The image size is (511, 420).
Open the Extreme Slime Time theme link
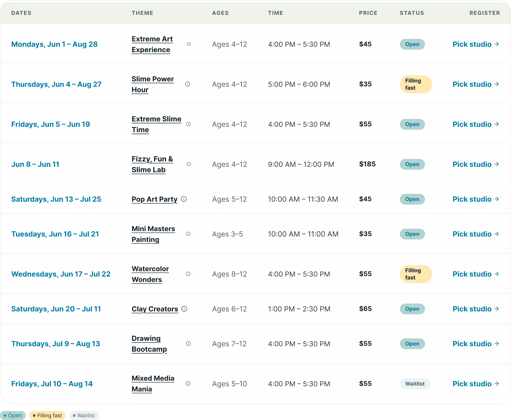[156, 124]
